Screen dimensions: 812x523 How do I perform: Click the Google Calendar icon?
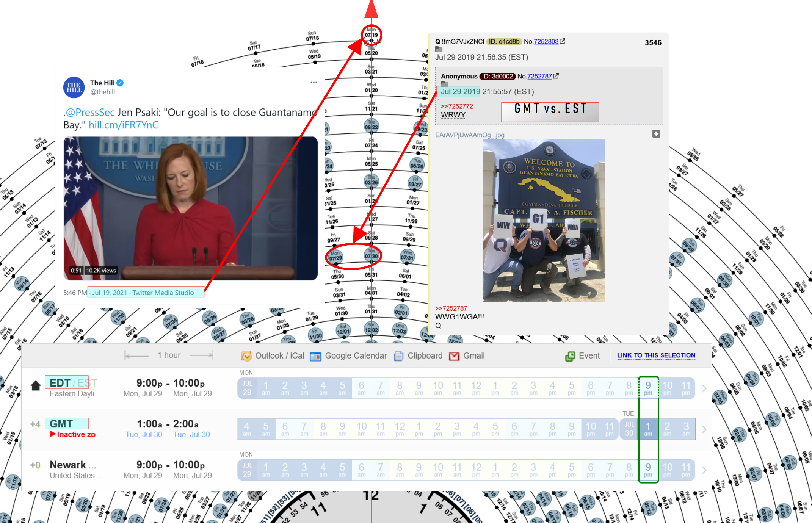315,356
